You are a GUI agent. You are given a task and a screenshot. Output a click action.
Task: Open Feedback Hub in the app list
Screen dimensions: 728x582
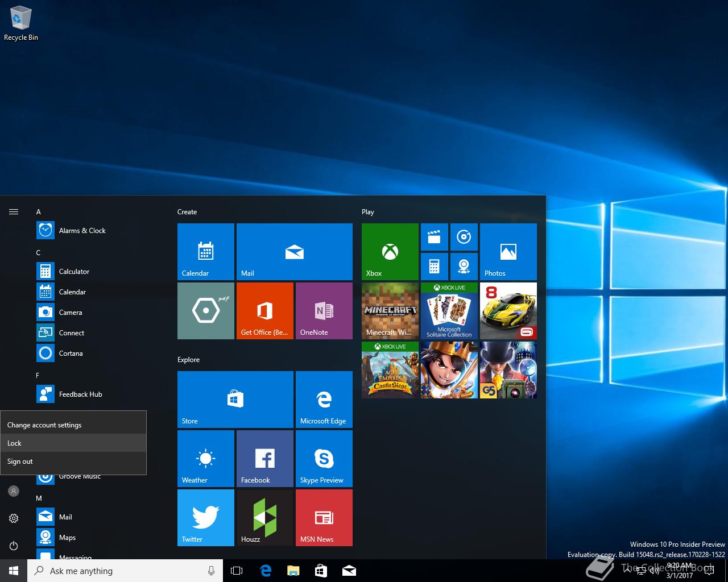tap(80, 394)
